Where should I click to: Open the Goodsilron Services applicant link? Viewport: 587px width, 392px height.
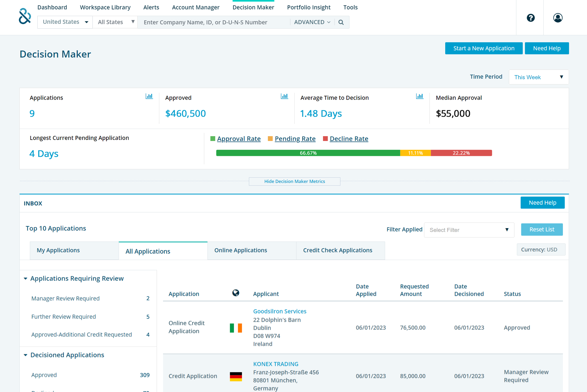coord(280,311)
